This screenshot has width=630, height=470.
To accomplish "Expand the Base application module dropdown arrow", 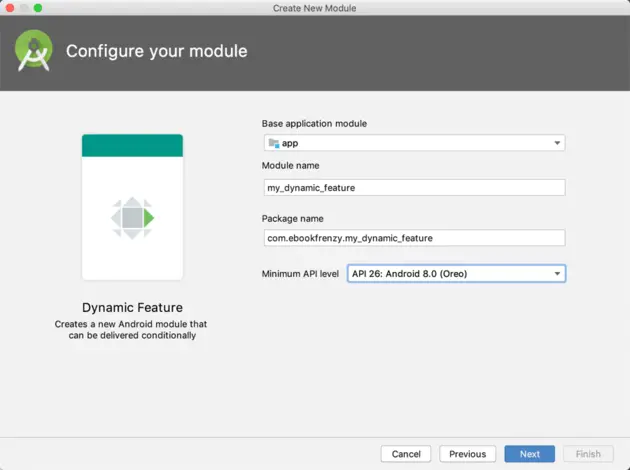I will tap(557, 143).
